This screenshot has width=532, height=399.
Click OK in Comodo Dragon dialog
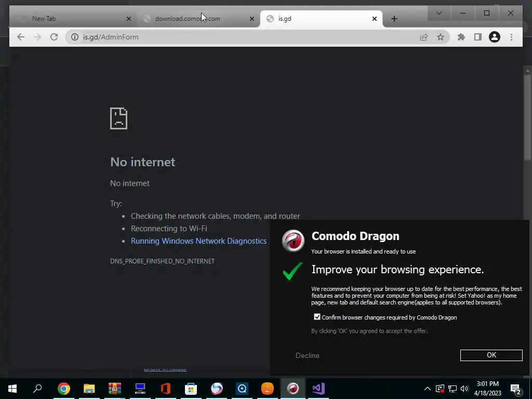click(491, 355)
